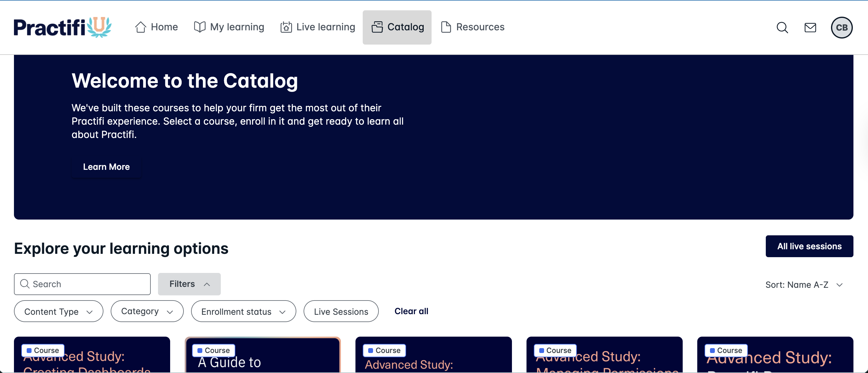Go to the Home tab

click(156, 27)
